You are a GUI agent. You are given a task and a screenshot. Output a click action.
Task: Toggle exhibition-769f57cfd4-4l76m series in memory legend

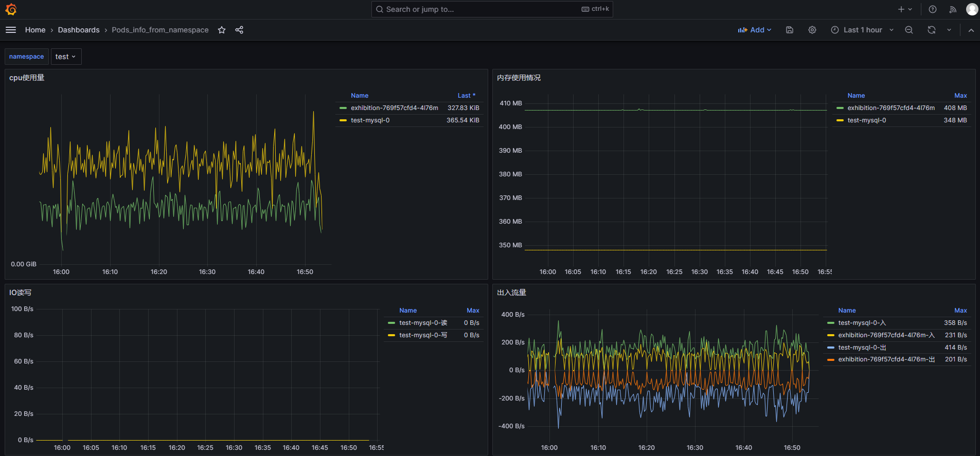891,108
